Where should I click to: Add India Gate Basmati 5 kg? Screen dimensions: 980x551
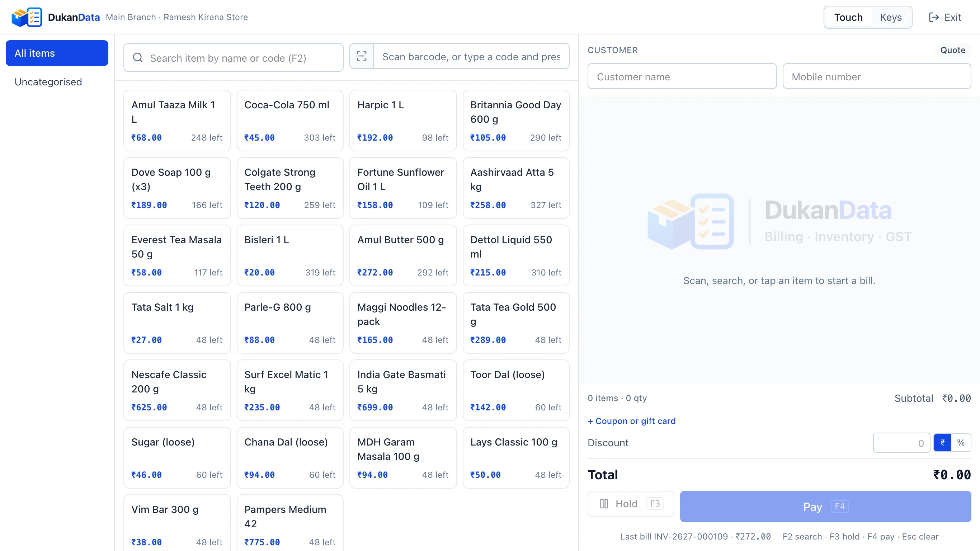403,390
